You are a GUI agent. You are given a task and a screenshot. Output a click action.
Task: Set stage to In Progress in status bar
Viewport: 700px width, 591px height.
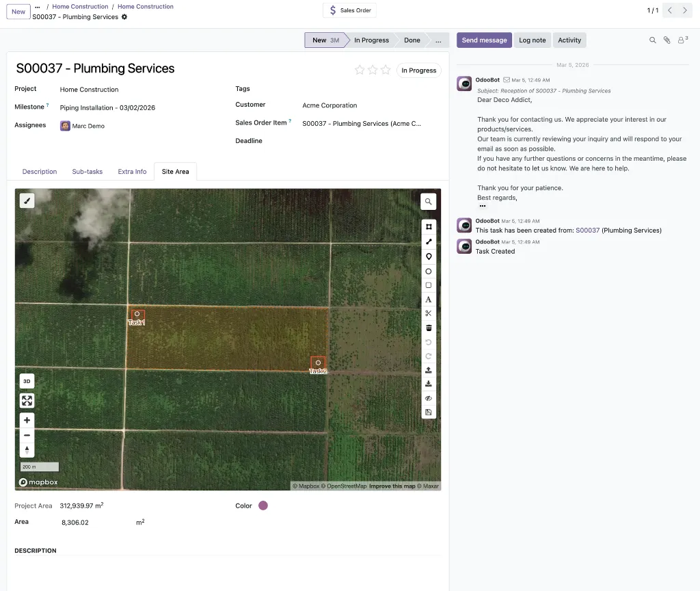(371, 40)
